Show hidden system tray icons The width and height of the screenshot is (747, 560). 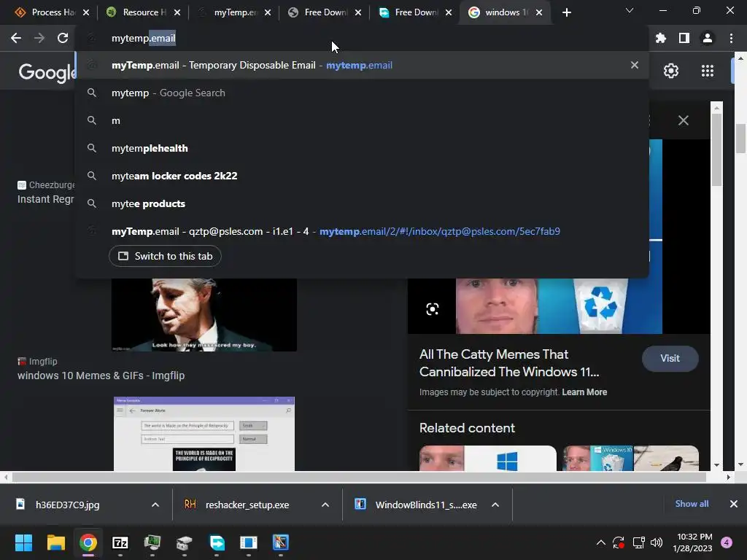point(601,542)
